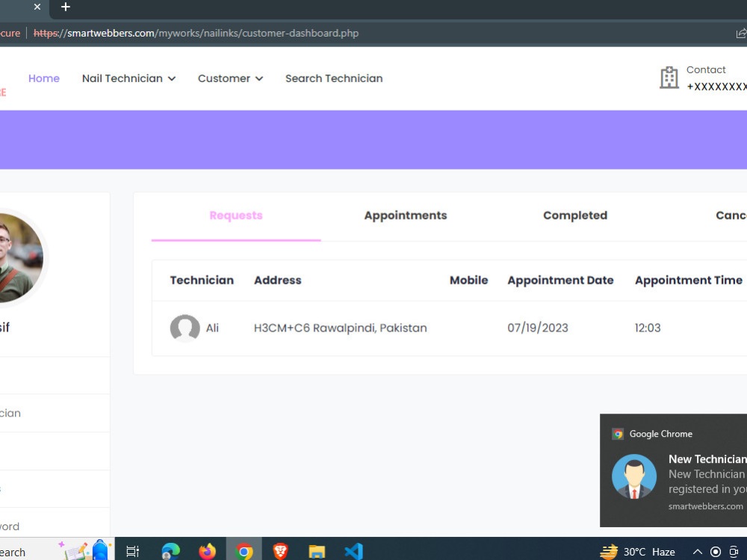Viewport: 747px width, 560px height.
Task: Click the Mobile column header
Action: tap(469, 281)
